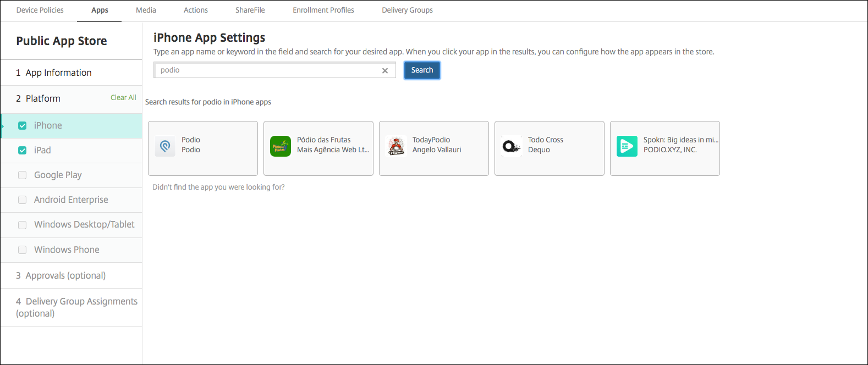
Task: Click the TodayPodio app title
Action: (x=431, y=140)
